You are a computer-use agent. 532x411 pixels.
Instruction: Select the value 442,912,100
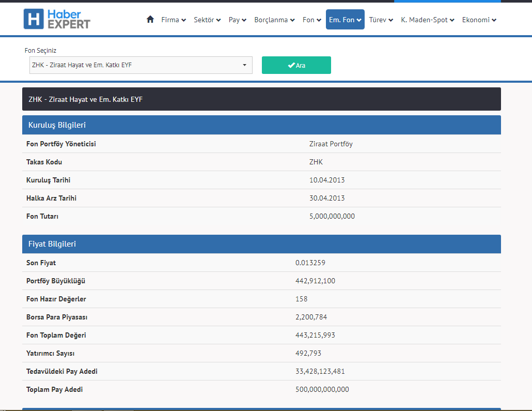[x=315, y=281]
